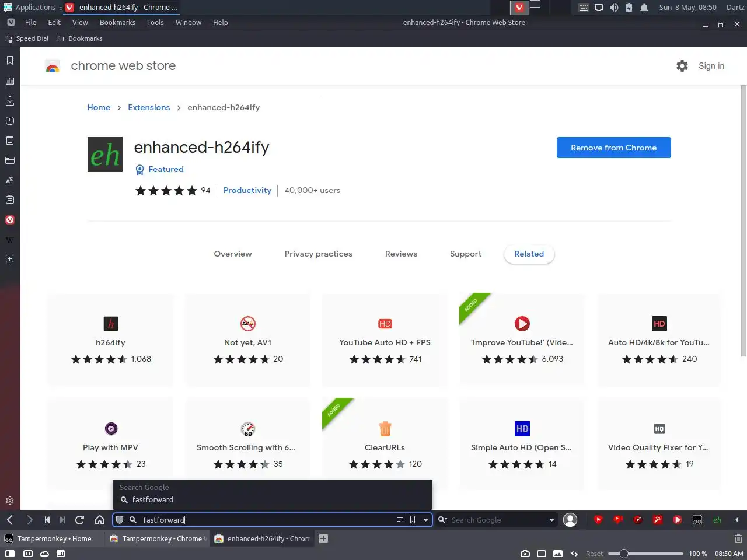Open the ClearURLs extension card
This screenshot has height=560, width=747.
pyautogui.click(x=385, y=444)
